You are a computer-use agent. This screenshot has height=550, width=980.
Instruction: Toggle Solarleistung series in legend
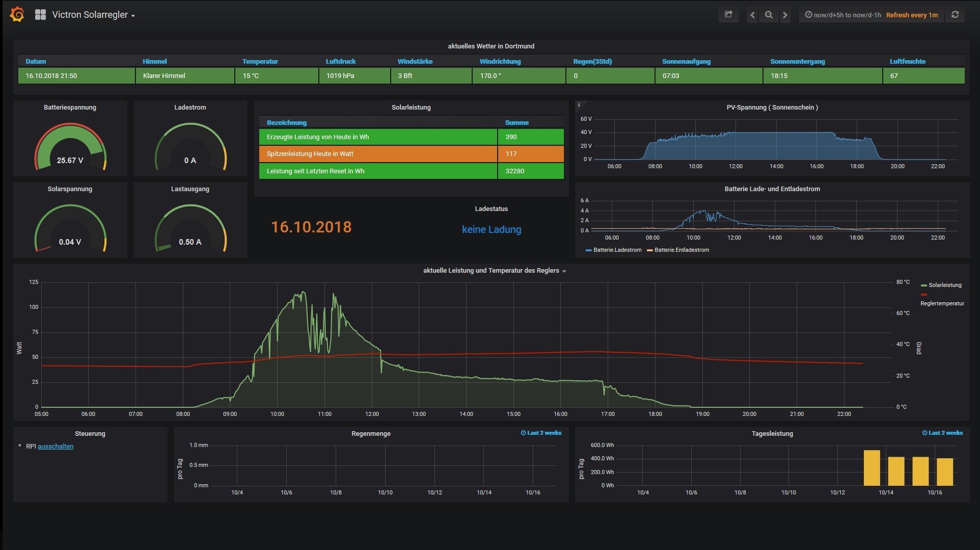[944, 285]
